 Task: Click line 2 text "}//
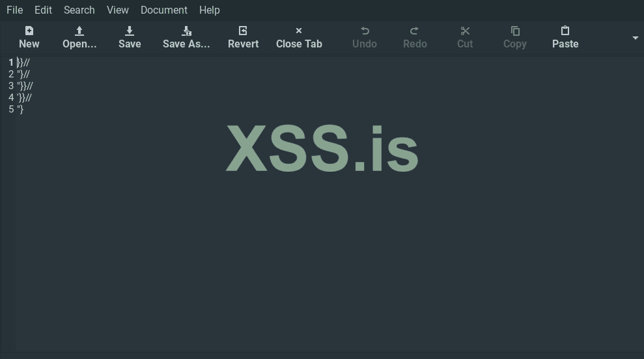(23, 74)
